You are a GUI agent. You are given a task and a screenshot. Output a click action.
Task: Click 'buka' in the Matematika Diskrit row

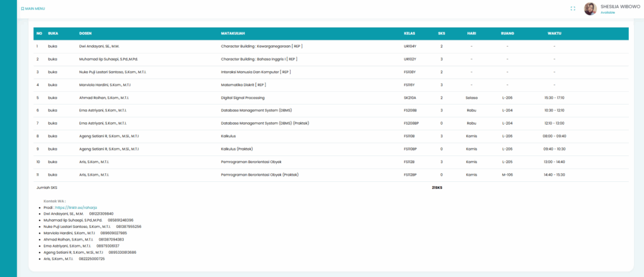pos(53,85)
